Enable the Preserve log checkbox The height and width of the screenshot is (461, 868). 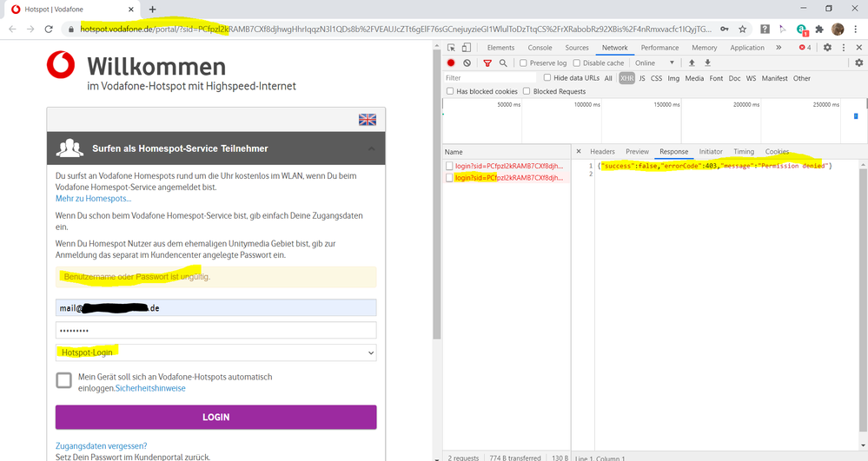click(x=523, y=63)
